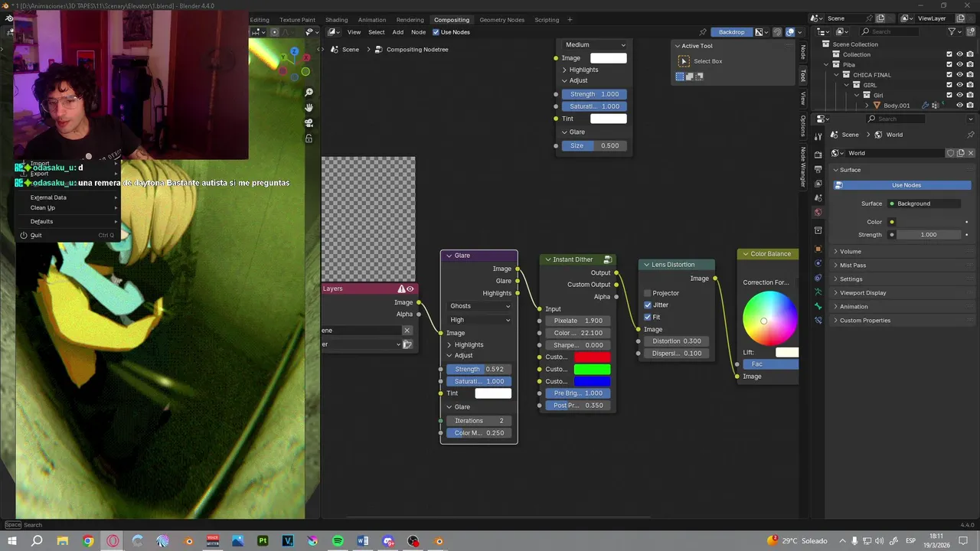
Task: Open the Tool properties tab icon
Action: (818, 135)
